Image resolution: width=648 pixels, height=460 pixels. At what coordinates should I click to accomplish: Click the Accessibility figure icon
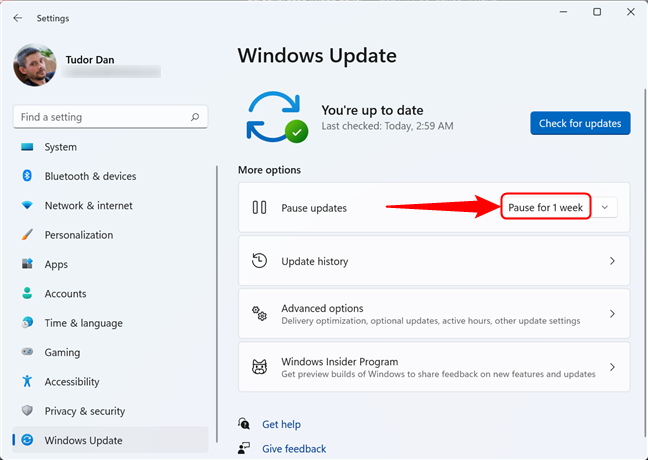[27, 381]
